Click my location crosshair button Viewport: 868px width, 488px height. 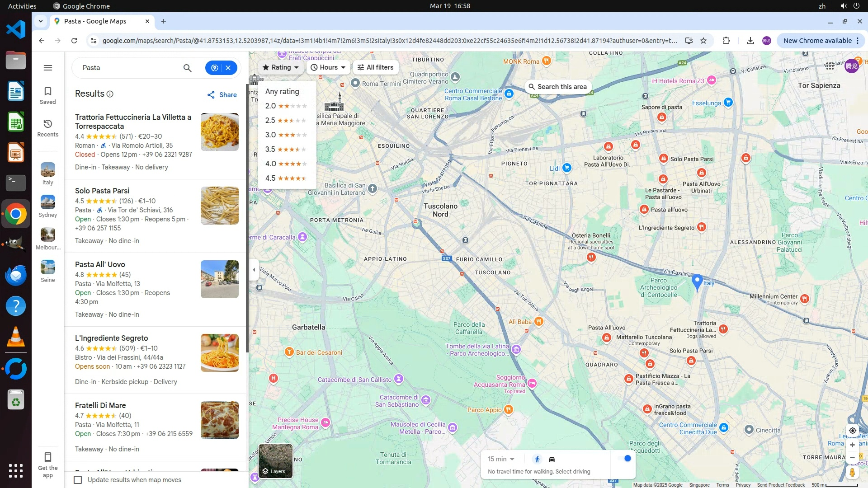pyautogui.click(x=852, y=431)
